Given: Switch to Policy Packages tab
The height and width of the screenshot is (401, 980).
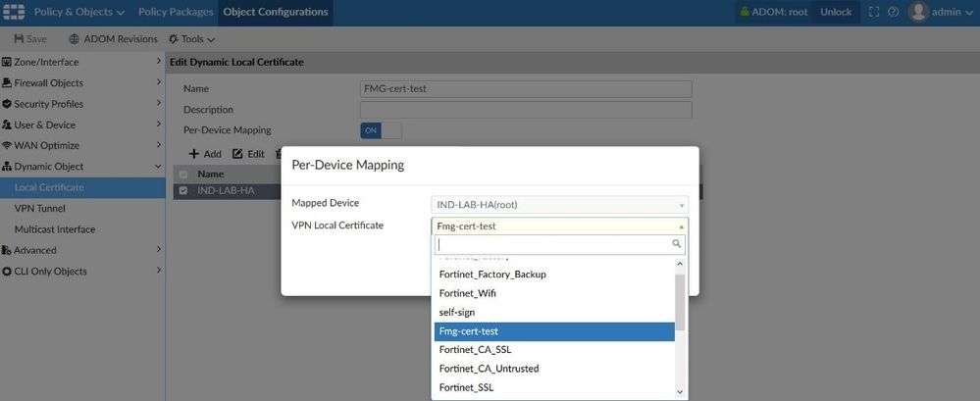Looking at the screenshot, I should tap(176, 12).
